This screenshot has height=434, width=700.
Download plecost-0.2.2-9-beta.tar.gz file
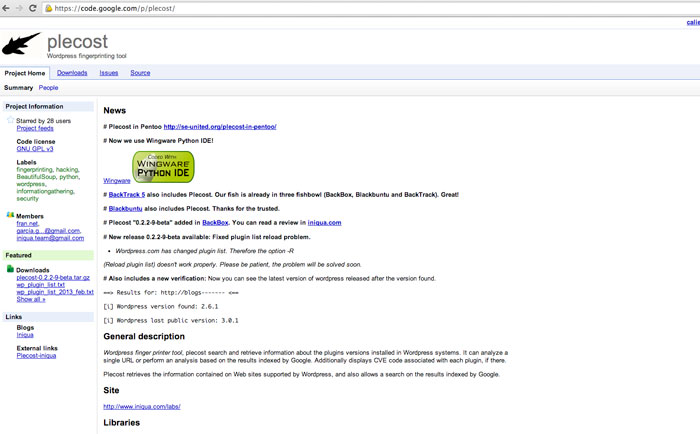click(53, 277)
